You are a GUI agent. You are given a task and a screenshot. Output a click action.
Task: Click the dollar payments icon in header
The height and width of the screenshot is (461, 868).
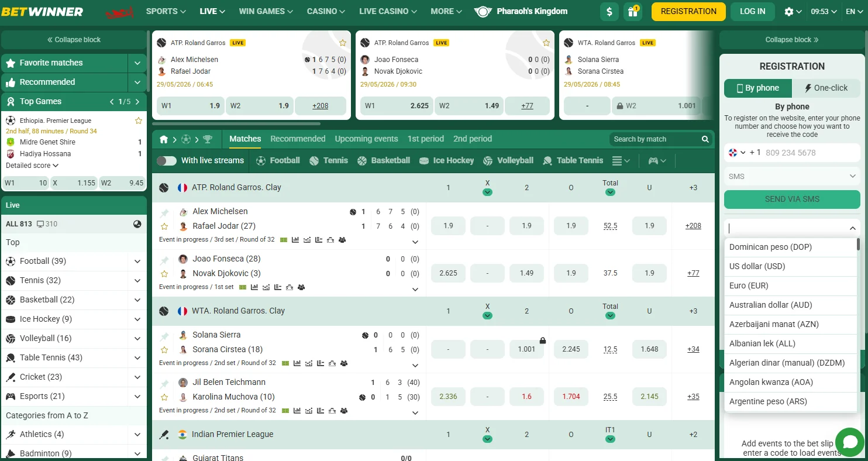pyautogui.click(x=609, y=11)
